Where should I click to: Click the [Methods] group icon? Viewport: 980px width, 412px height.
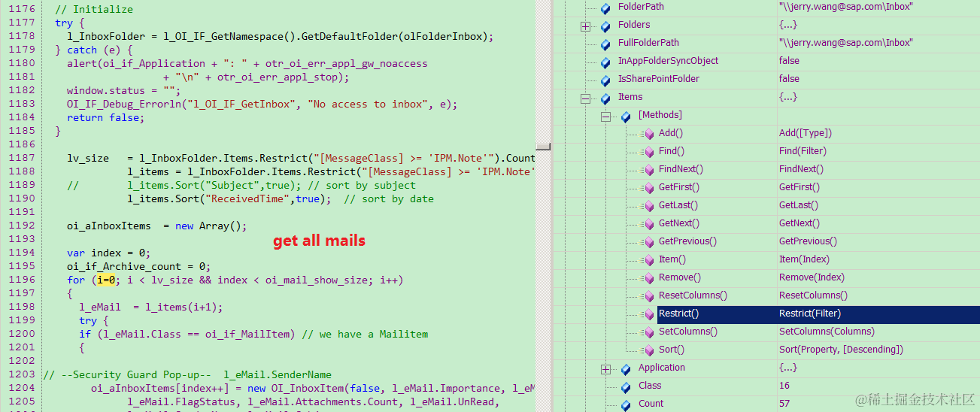point(626,117)
